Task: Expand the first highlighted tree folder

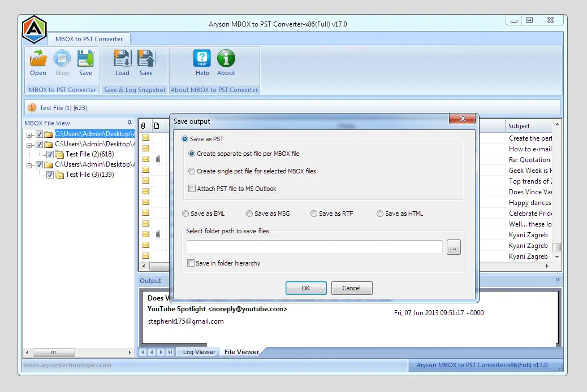Action: 29,134
